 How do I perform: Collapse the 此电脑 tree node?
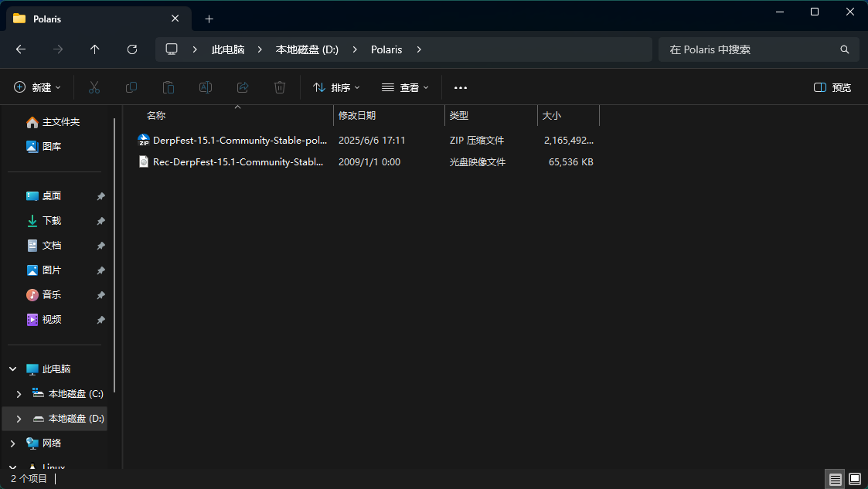(12, 369)
